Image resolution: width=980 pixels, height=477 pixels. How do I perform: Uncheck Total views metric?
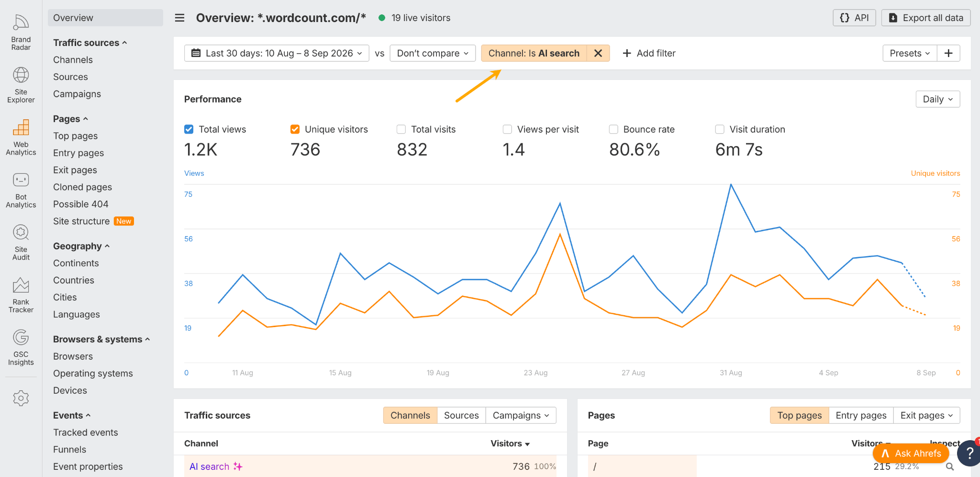click(189, 129)
